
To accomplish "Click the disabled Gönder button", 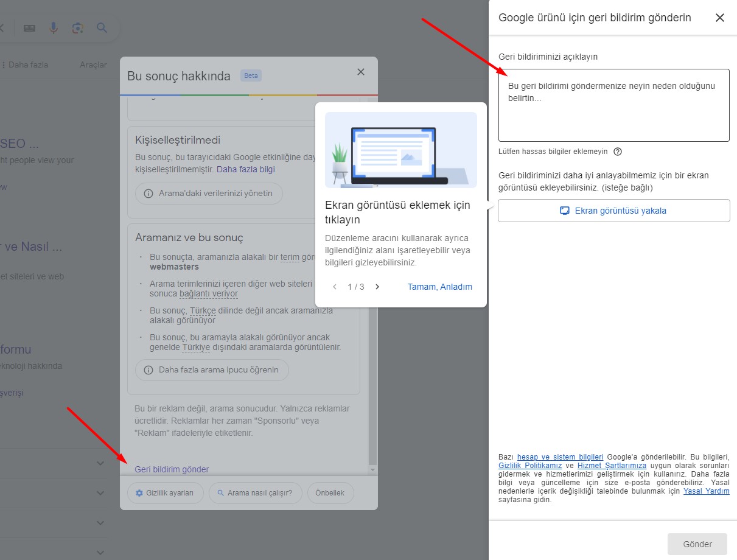I will (x=697, y=544).
